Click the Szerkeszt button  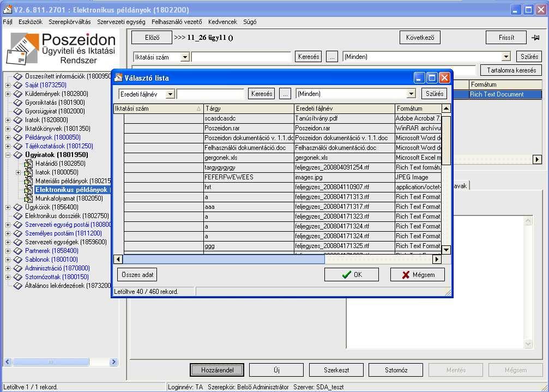[x=336, y=370]
